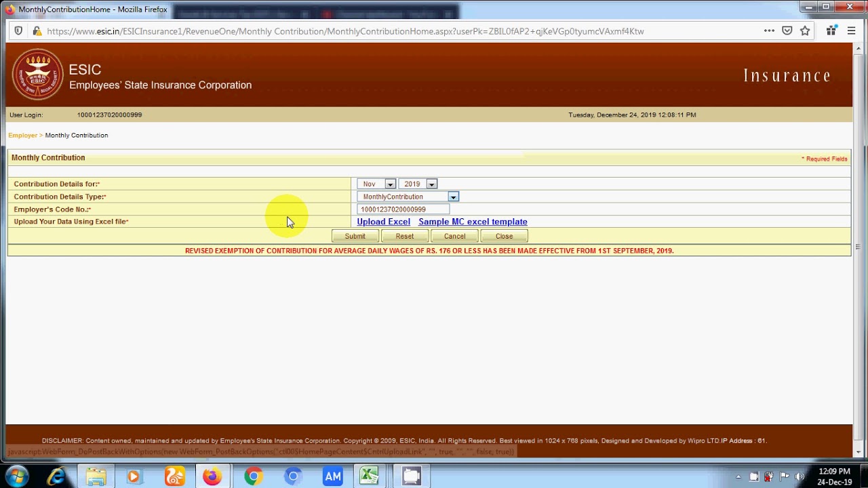Open contribution month dropdown showing Nov
This screenshot has height=488, width=868.
[x=376, y=184]
